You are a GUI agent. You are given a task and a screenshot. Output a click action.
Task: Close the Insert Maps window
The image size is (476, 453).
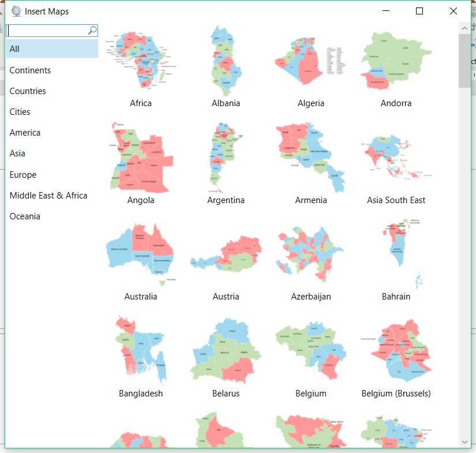453,11
